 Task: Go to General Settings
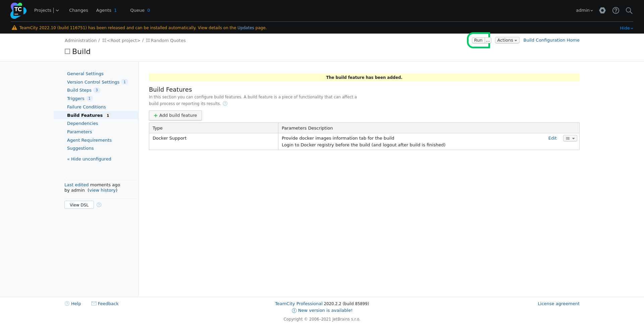(85, 74)
